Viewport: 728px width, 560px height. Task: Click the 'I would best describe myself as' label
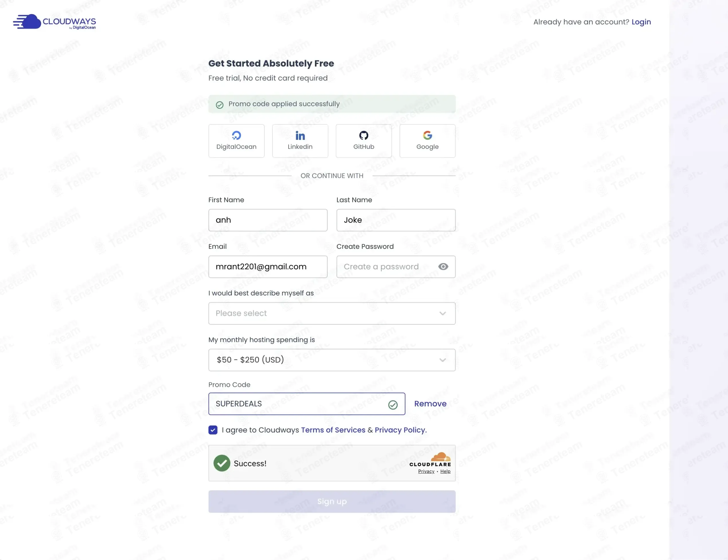261,293
